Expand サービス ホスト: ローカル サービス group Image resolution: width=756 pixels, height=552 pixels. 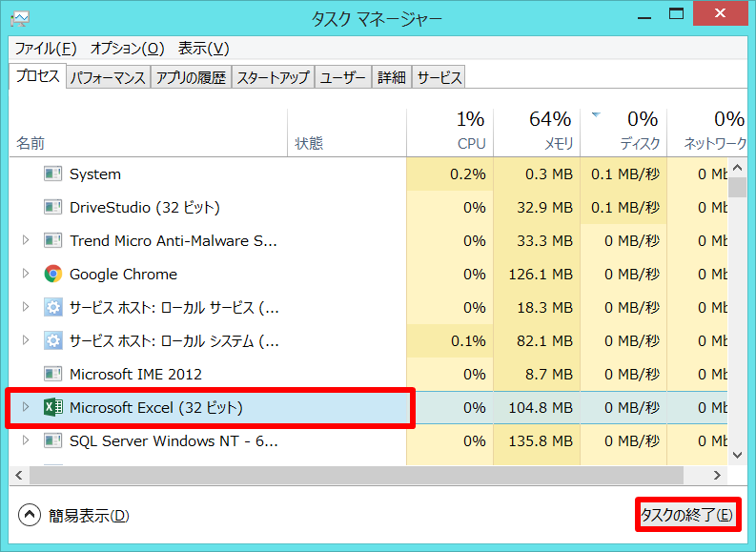click(26, 307)
